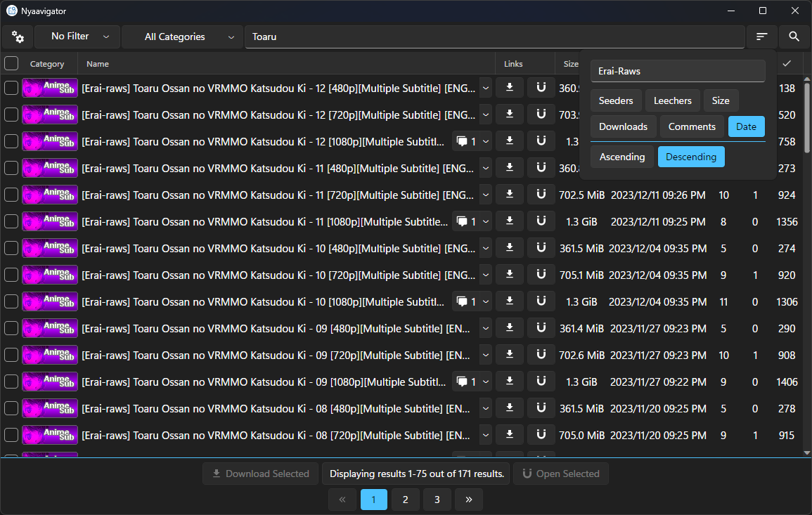
Task: Jump to last page arrows
Action: point(469,500)
